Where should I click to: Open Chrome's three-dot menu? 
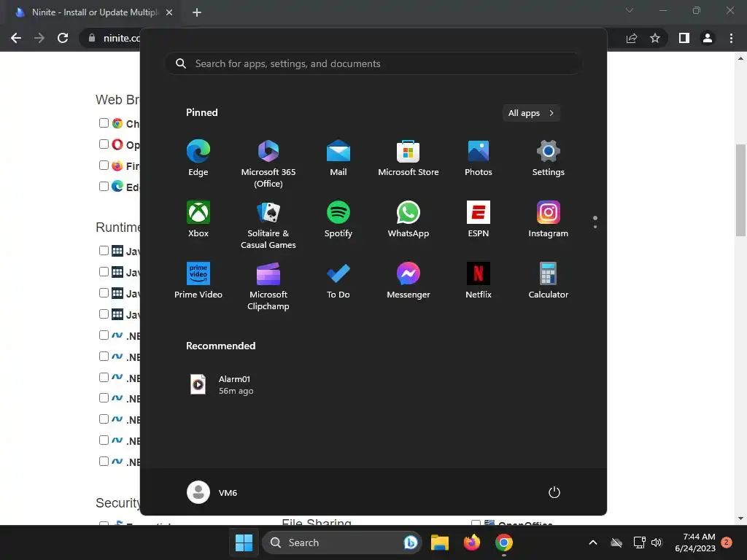[731, 38]
